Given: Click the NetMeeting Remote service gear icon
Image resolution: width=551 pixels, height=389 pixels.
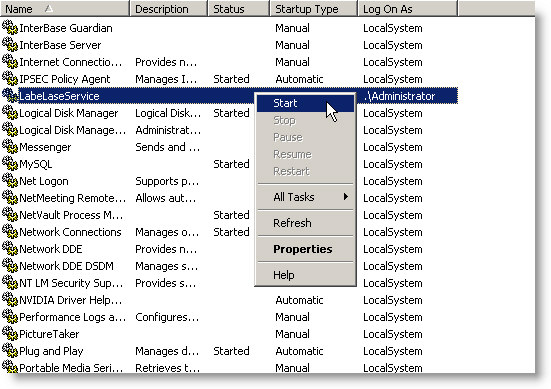Looking at the screenshot, I should point(10,197).
